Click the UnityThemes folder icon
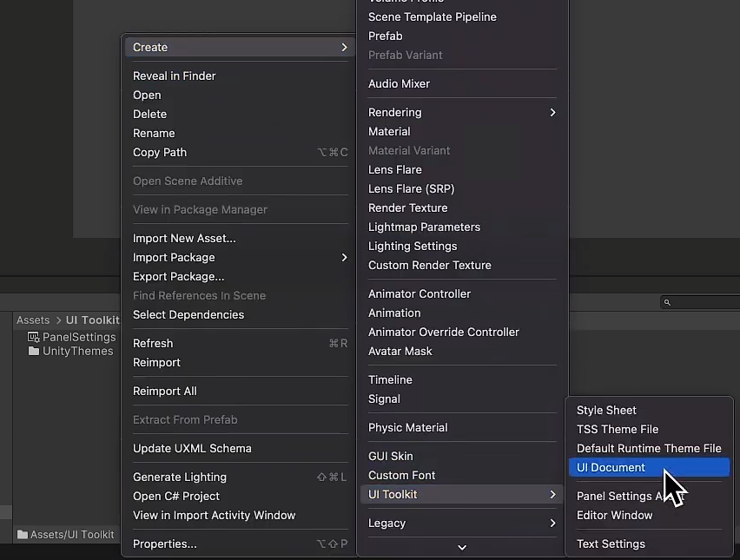 tap(34, 351)
